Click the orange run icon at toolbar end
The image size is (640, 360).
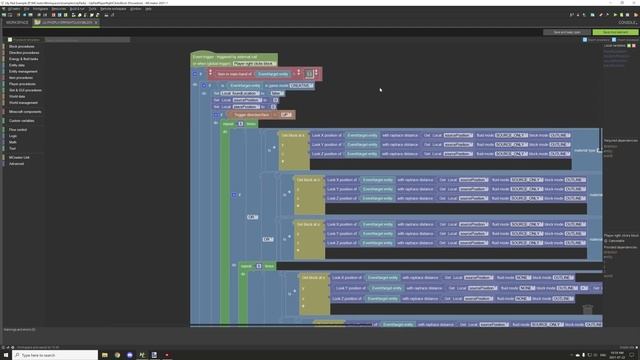[x=636, y=15]
